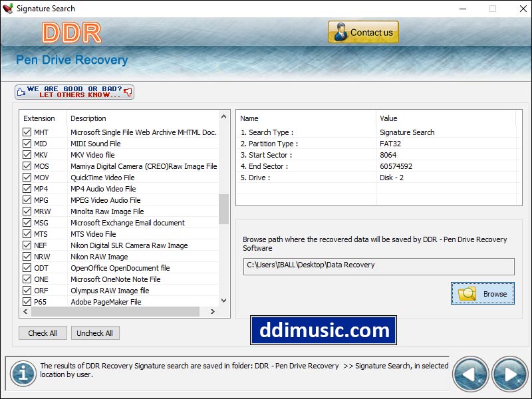Click the information icon in the status bar
The image size is (532, 399).
pos(23,374)
